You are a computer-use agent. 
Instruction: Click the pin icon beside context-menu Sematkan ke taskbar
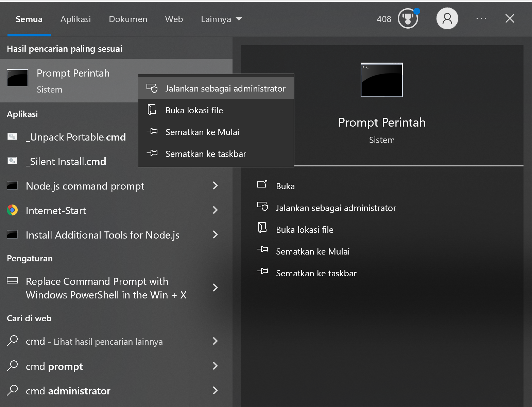tap(152, 153)
